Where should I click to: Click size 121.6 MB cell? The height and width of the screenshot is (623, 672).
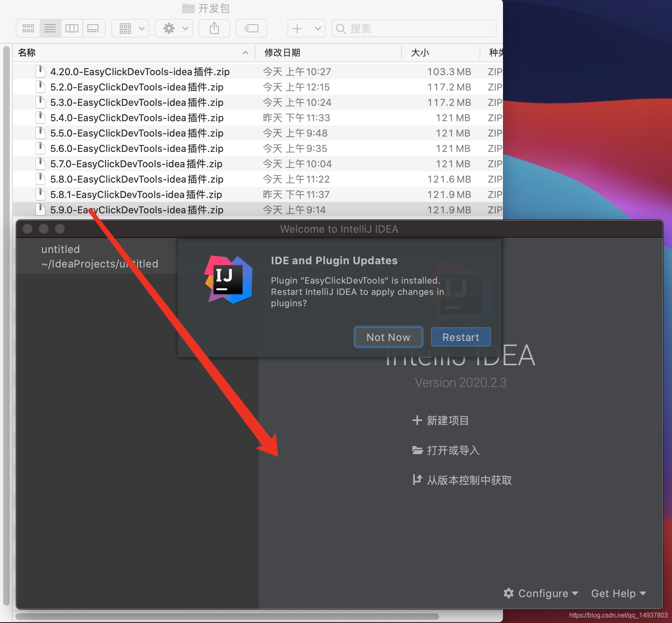449,179
